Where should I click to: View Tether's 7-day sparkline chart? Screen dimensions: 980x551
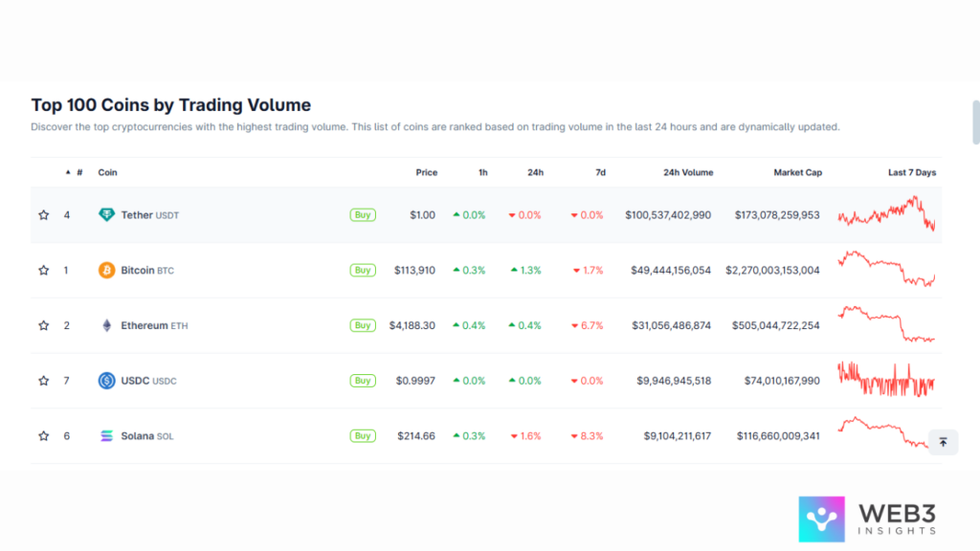[887, 213]
